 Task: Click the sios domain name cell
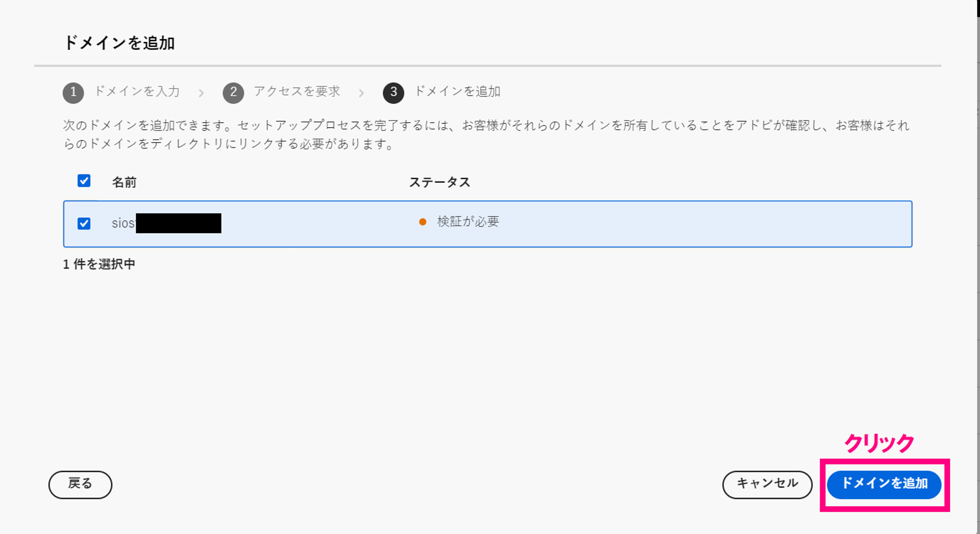[166, 223]
